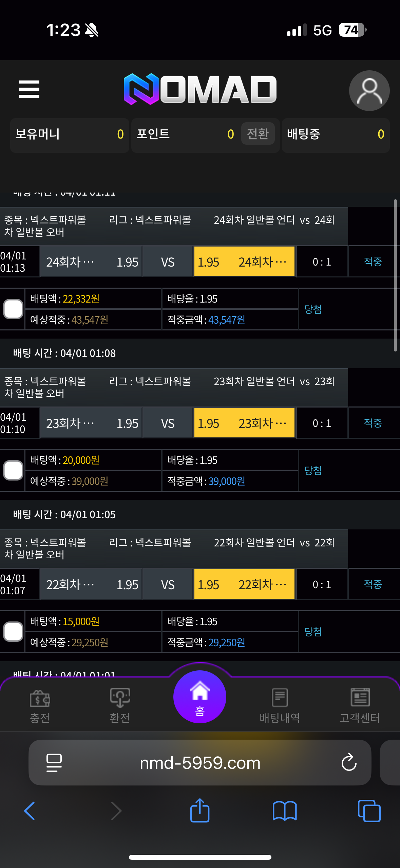Image resolution: width=400 pixels, height=868 pixels.
Task: Check the 20,000원 bet checkbox
Action: click(x=13, y=470)
